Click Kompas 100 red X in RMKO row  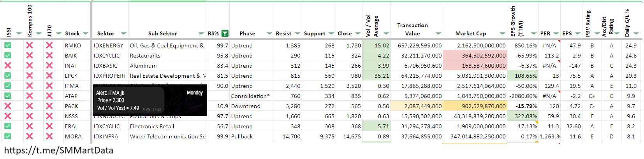point(30,45)
